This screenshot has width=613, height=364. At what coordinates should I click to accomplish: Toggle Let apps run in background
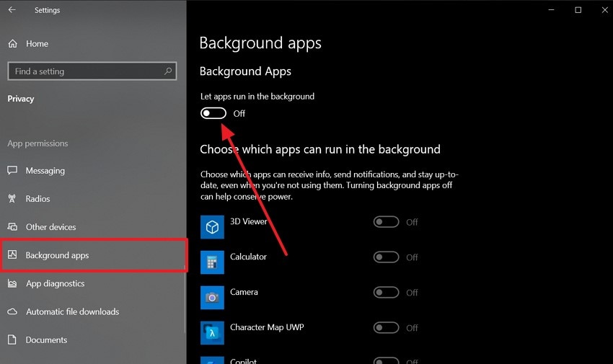click(x=213, y=113)
